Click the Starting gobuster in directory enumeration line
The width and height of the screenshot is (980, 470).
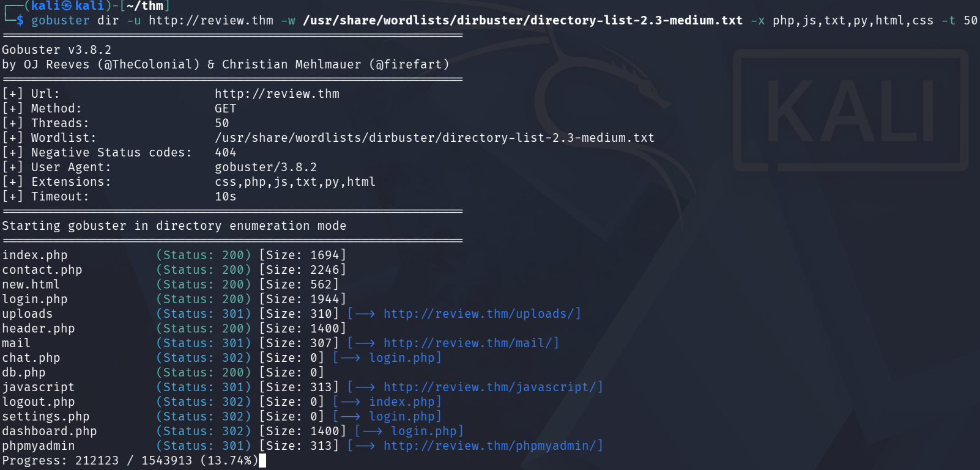point(174,226)
